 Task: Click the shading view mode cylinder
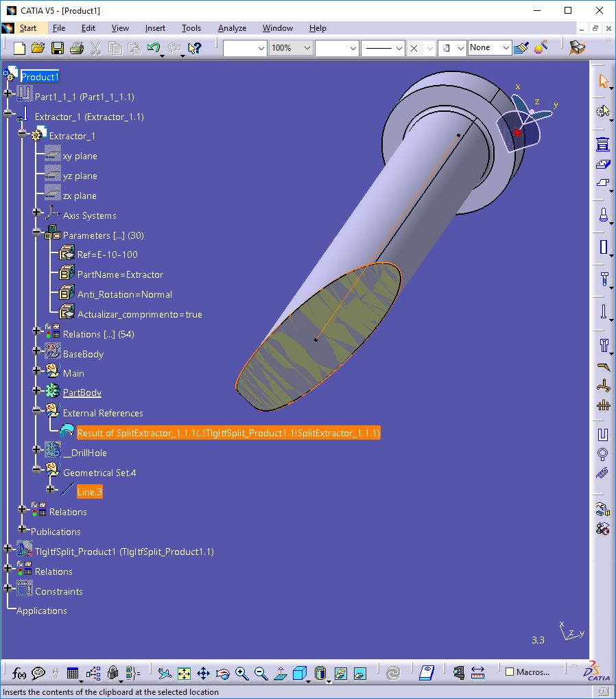tap(320, 673)
